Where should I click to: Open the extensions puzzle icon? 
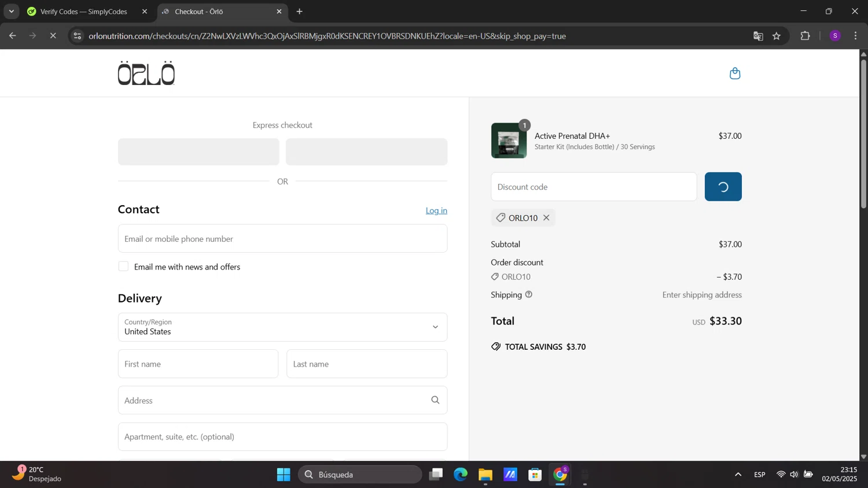[x=806, y=36]
